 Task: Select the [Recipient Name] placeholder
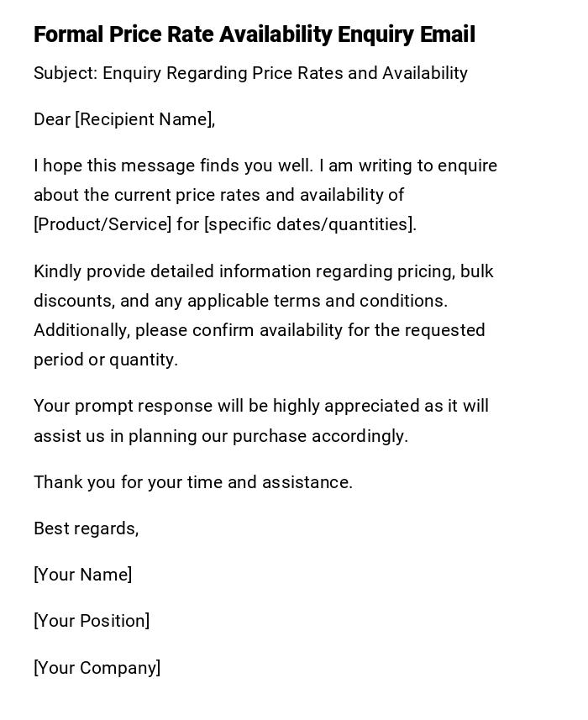tap(144, 119)
